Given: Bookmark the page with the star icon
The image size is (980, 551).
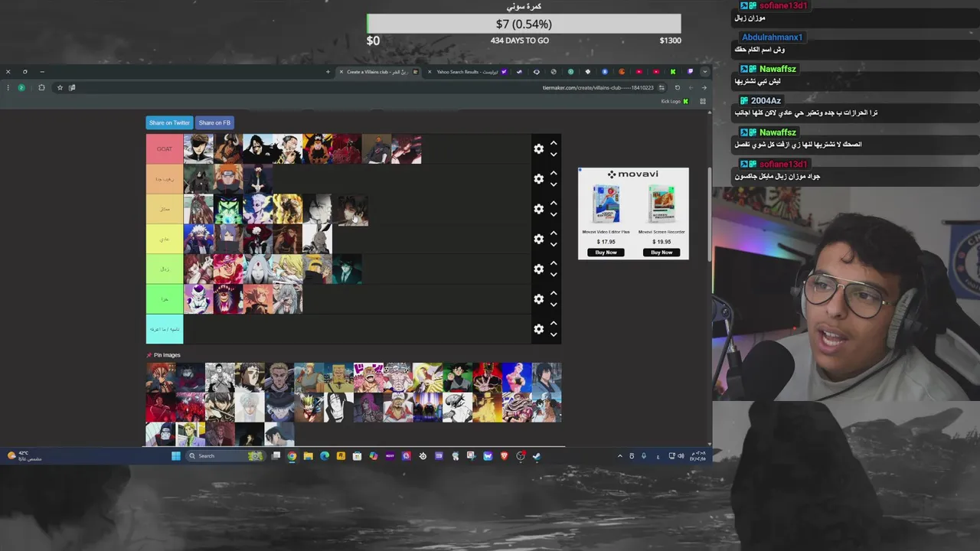Looking at the screenshot, I should 60,87.
